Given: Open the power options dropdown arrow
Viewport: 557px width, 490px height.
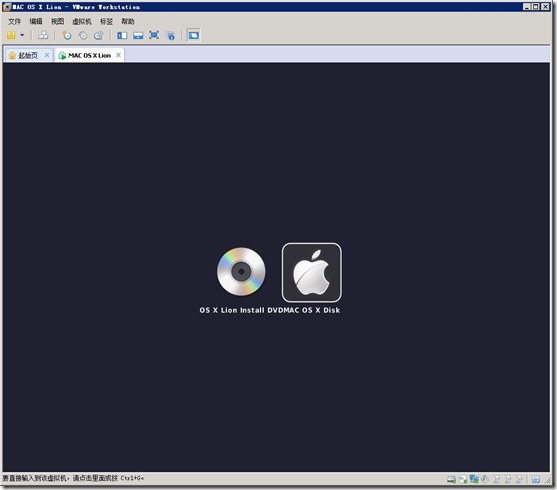Looking at the screenshot, I should 22,35.
